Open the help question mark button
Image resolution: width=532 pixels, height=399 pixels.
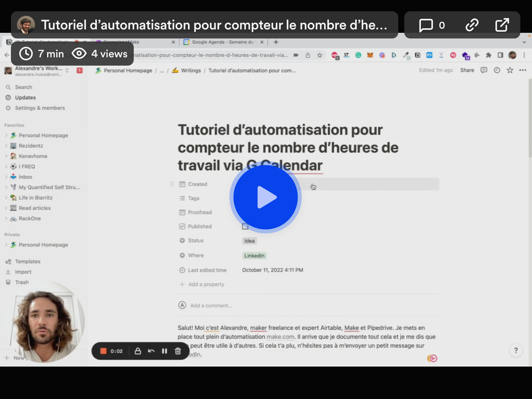(x=516, y=350)
